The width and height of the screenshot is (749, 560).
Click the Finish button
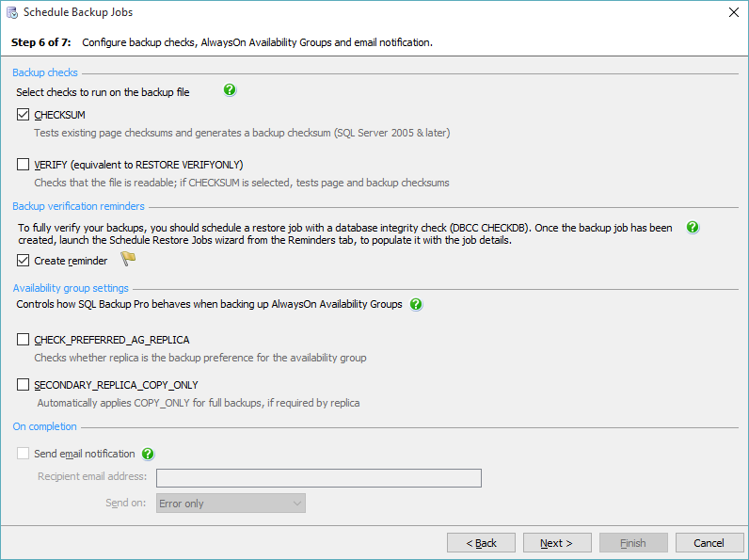click(632, 543)
